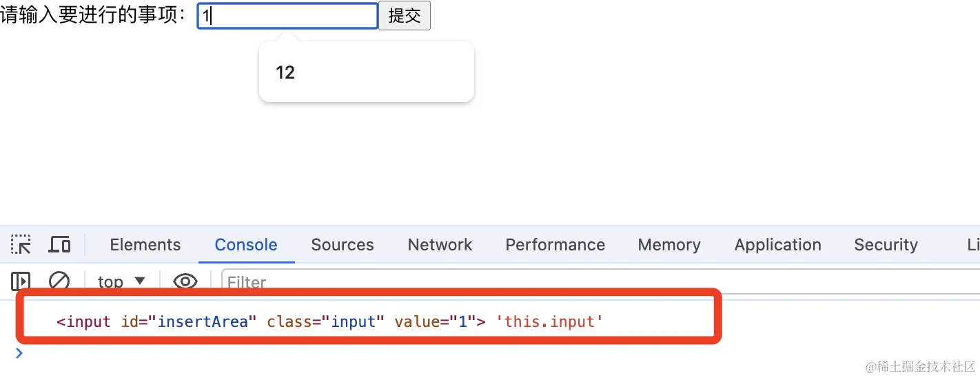Go to the Network tab

pyautogui.click(x=440, y=245)
